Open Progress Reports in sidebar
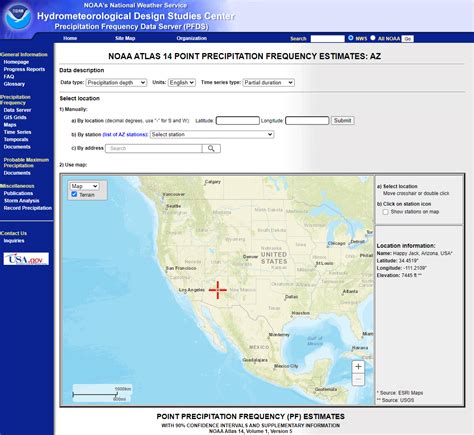 tap(24, 69)
